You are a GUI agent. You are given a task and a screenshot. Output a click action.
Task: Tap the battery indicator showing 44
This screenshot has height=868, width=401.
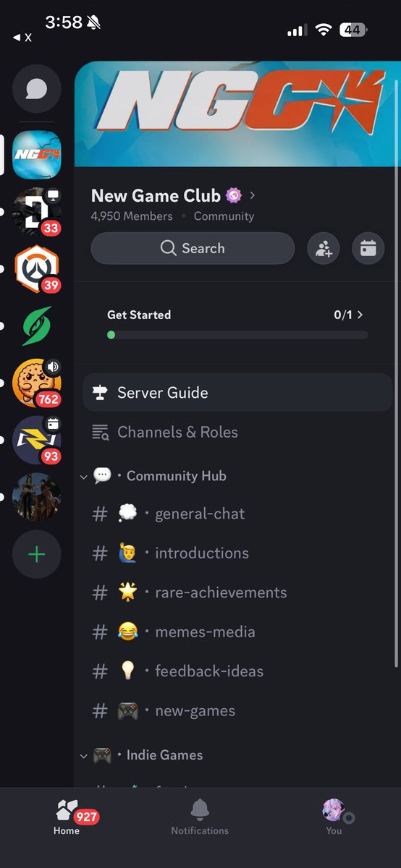[353, 30]
